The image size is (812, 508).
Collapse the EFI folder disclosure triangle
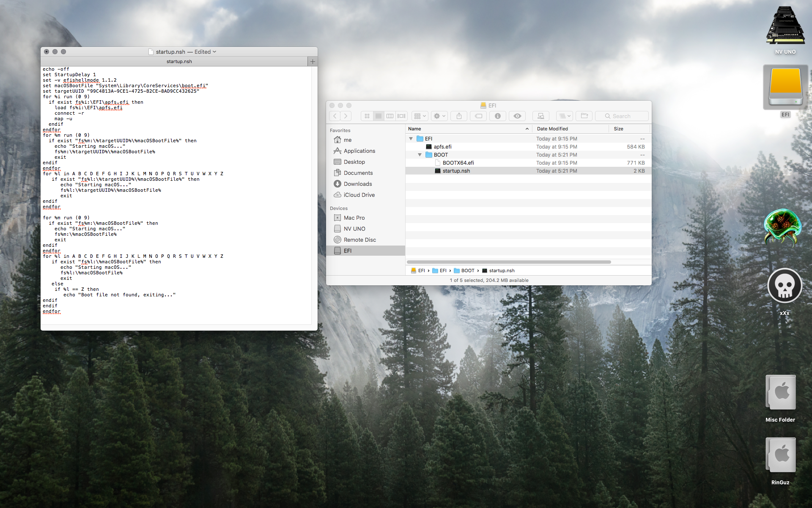411,138
